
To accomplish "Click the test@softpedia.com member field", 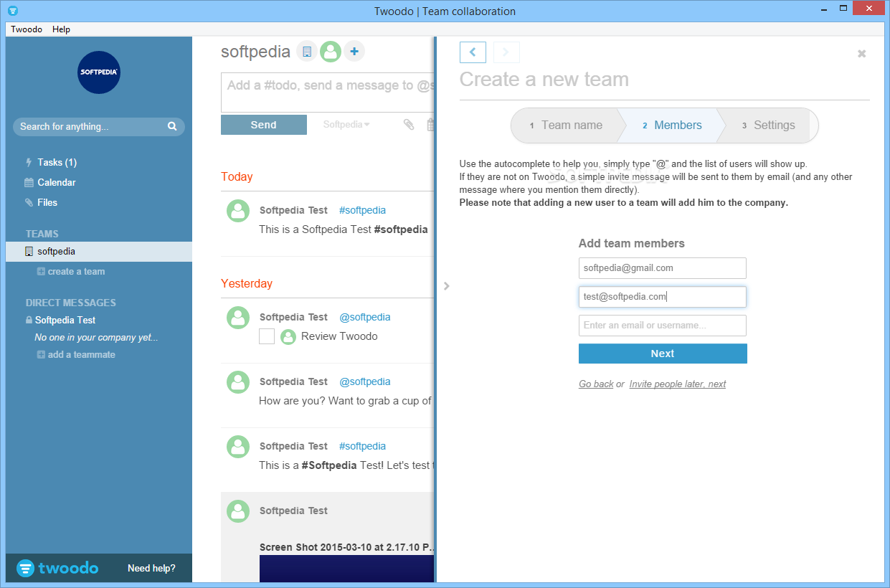I will (663, 297).
